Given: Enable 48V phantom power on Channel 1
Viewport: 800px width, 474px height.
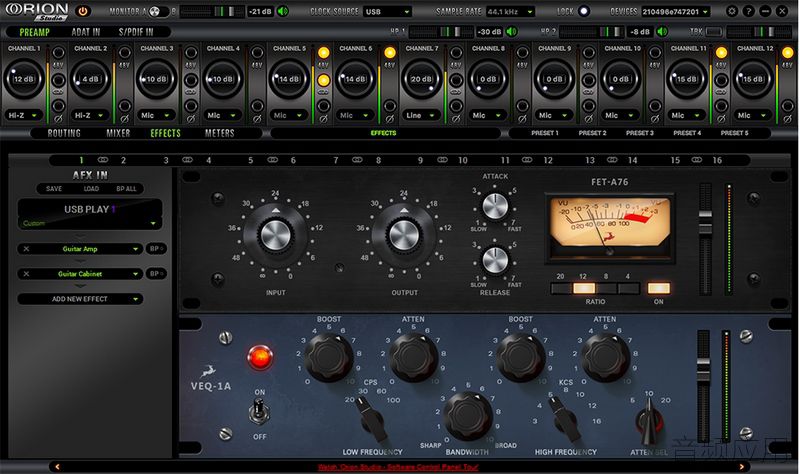Looking at the screenshot, I should click(58, 53).
